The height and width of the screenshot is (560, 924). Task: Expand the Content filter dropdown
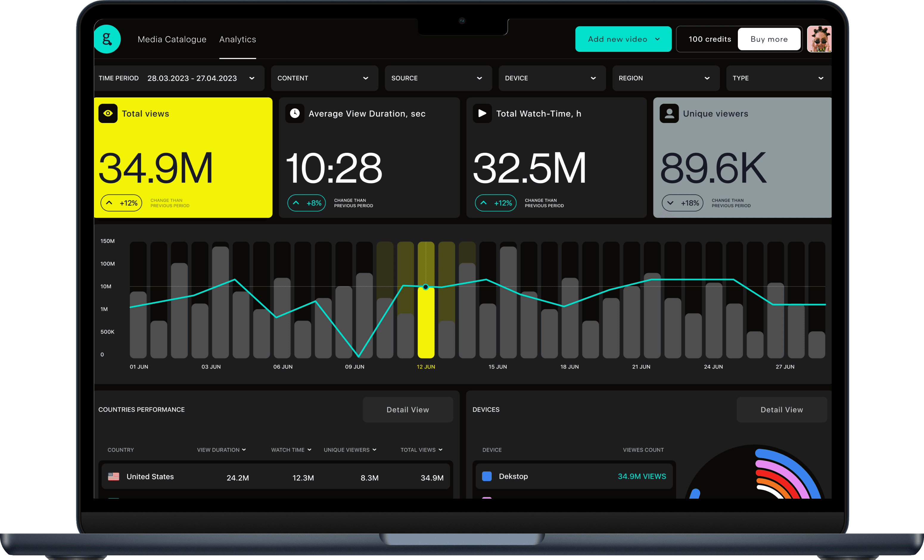pyautogui.click(x=325, y=78)
